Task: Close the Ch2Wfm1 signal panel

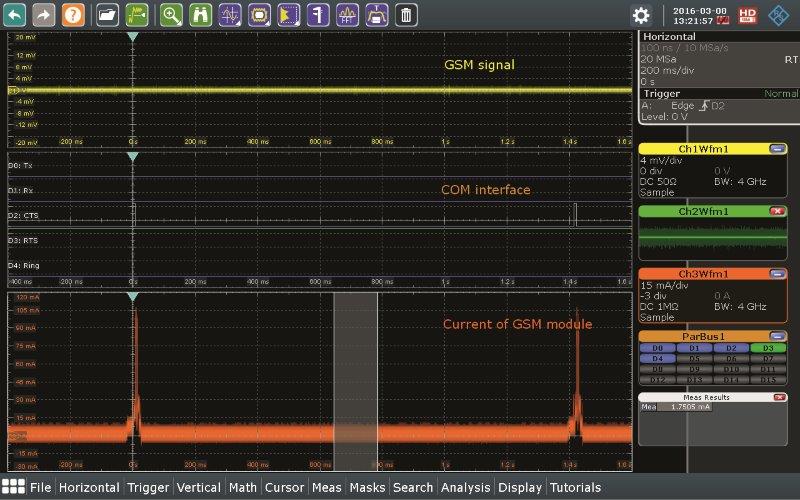Action: coord(776,211)
